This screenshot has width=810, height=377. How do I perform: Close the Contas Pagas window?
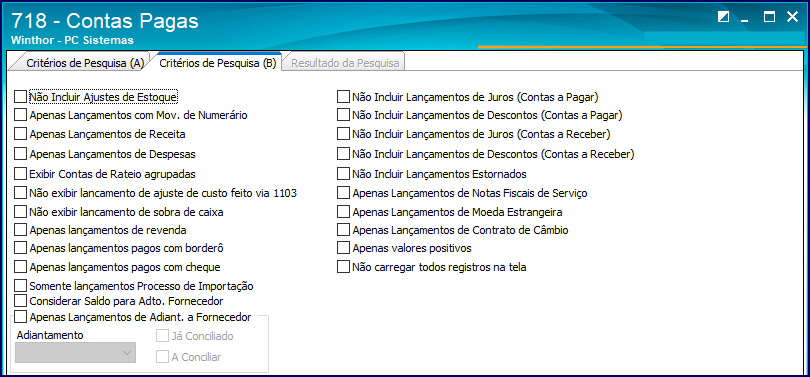point(792,17)
